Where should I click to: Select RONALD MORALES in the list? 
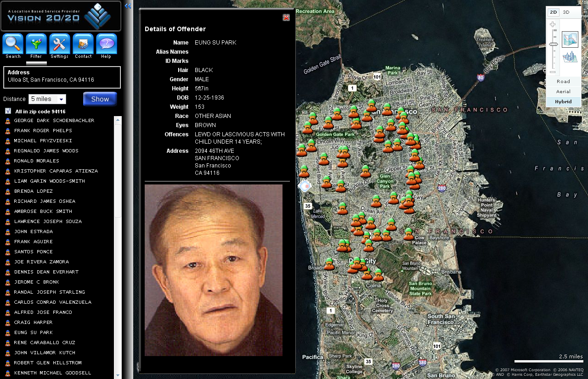pyautogui.click(x=37, y=161)
